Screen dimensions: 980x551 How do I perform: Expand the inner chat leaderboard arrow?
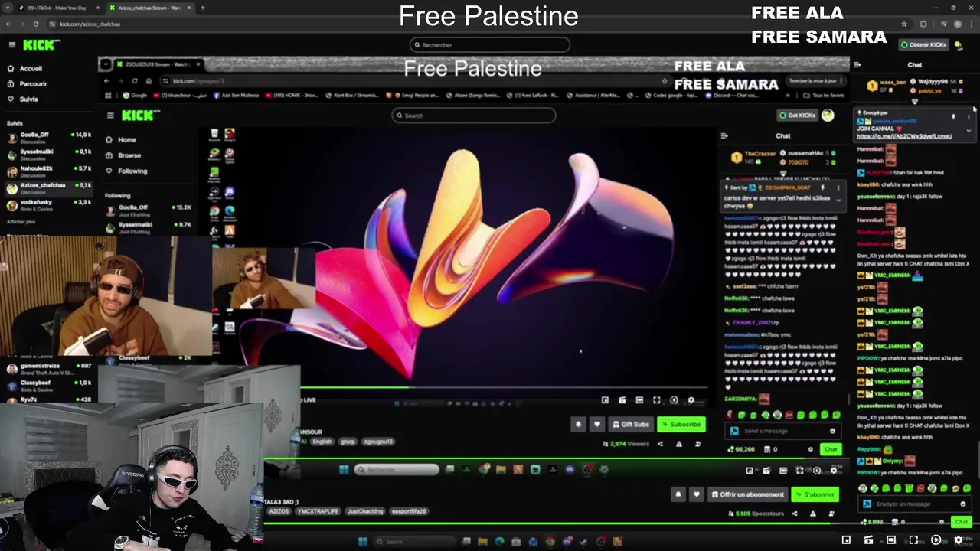click(782, 172)
